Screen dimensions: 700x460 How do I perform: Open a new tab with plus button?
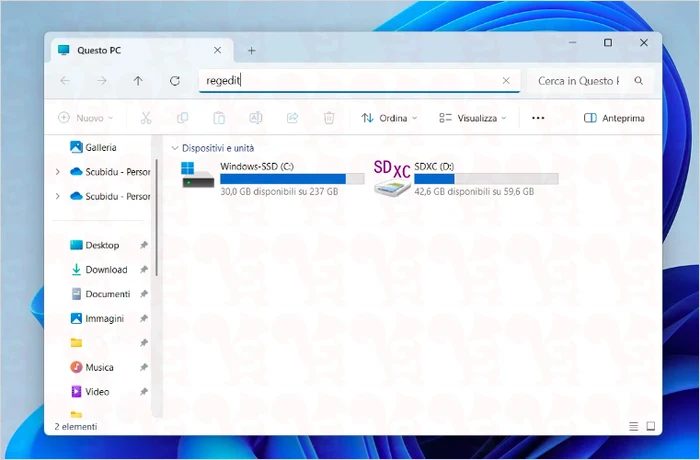(x=252, y=50)
